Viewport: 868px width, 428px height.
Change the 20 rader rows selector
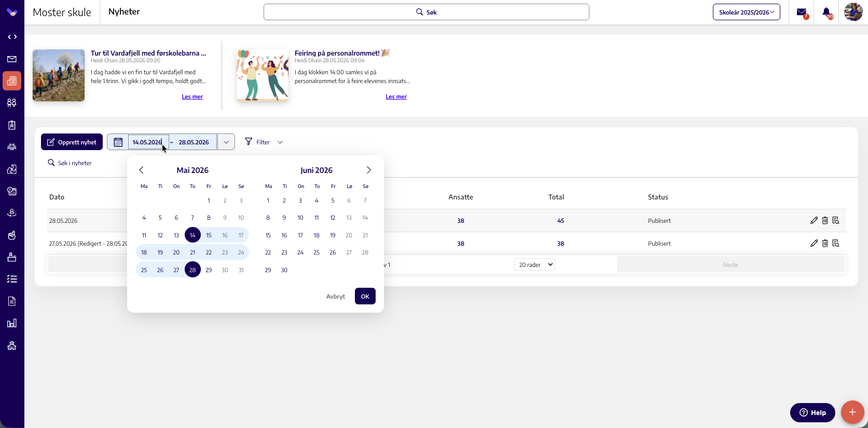(534, 265)
